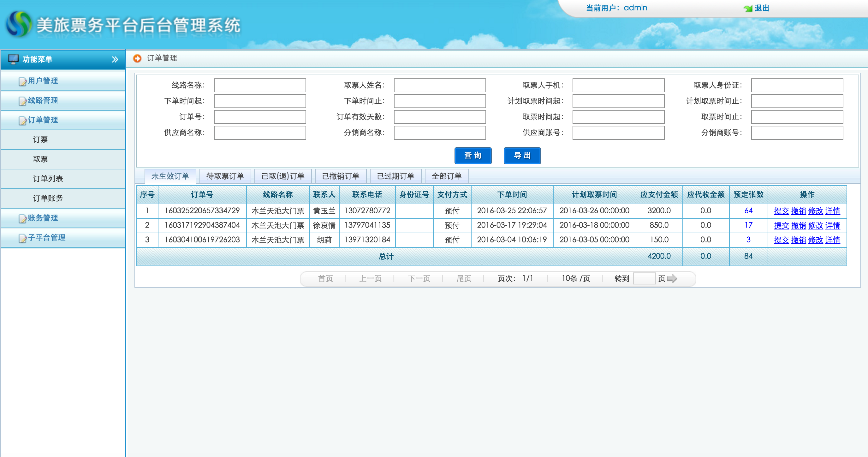Viewport: 868px width, 457px height.
Task: Click 撤销 link for 胡莉 order
Action: click(798, 240)
